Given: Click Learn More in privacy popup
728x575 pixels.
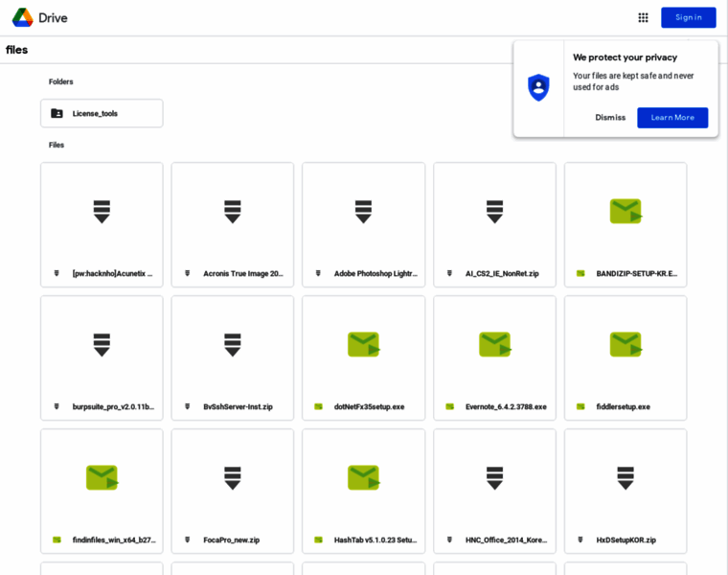Looking at the screenshot, I should pos(672,117).
